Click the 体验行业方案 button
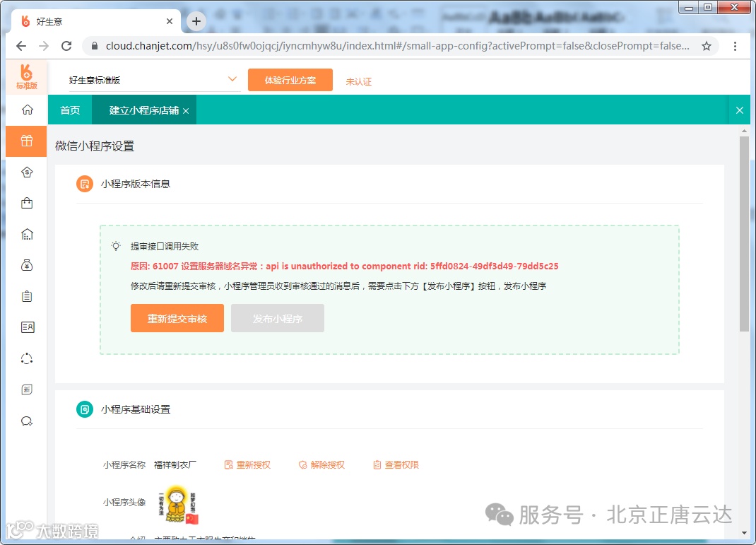 point(290,80)
